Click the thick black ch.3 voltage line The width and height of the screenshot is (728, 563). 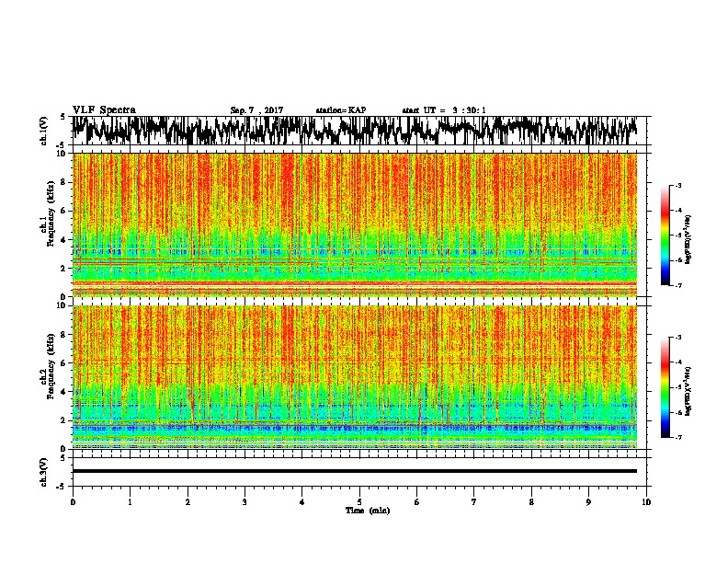[x=355, y=471]
